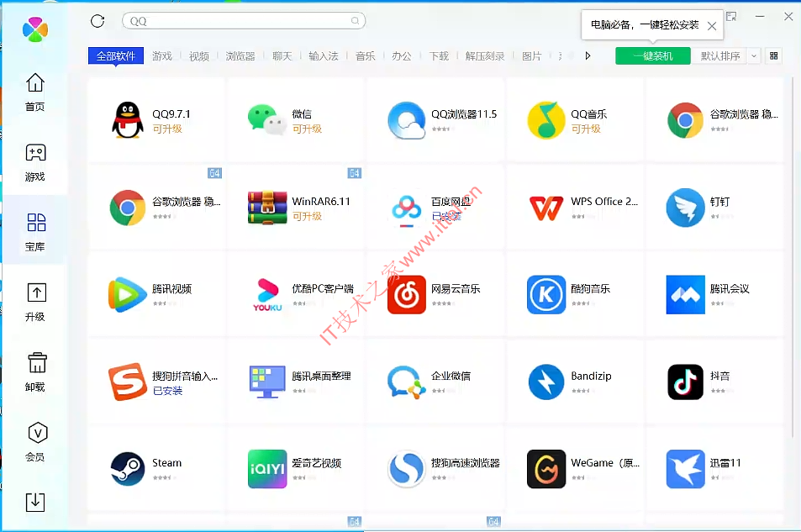Click the 默认排序 sort button
Image resolution: width=801 pixels, height=532 pixels.
click(720, 55)
